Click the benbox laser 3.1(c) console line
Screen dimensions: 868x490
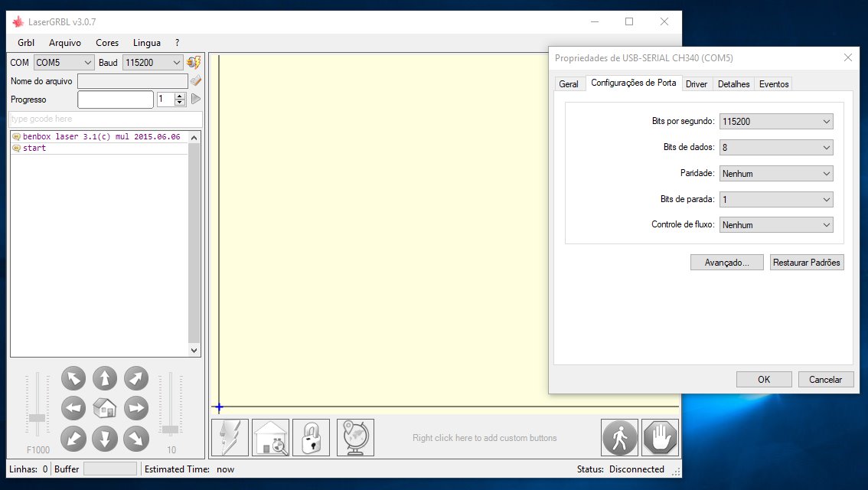[100, 136]
